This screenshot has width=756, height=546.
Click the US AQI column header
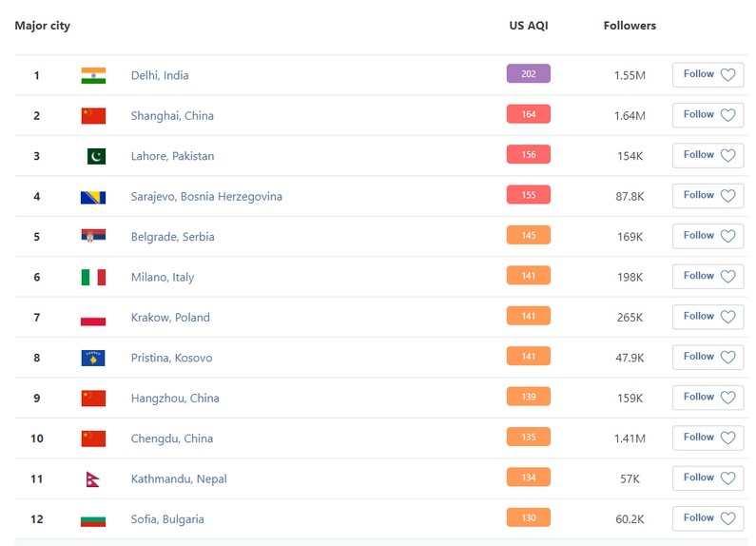[x=528, y=26]
